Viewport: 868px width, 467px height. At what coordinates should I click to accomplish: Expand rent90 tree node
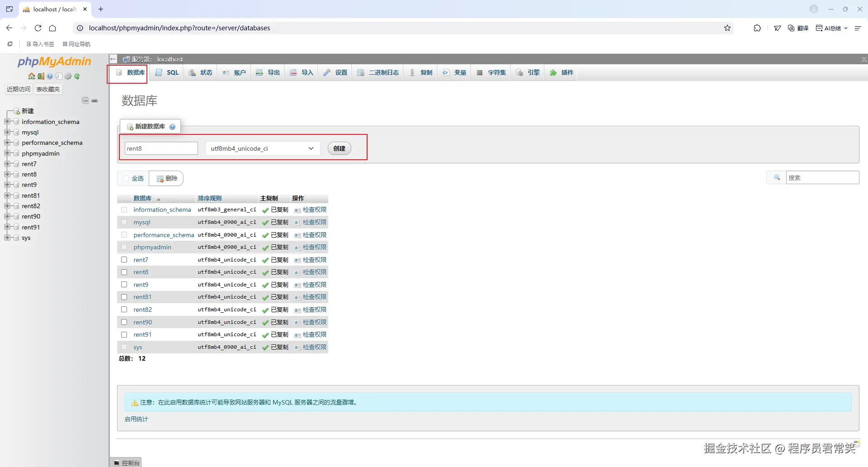click(x=7, y=216)
